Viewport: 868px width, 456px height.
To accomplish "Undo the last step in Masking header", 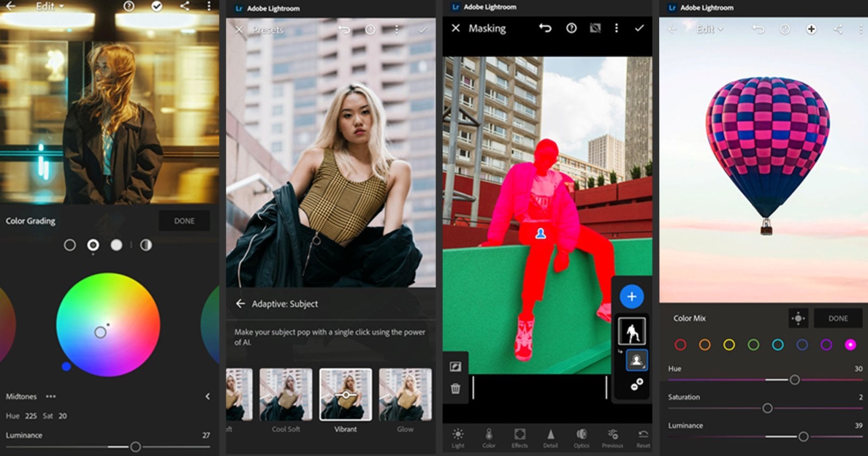I will pos(545,28).
